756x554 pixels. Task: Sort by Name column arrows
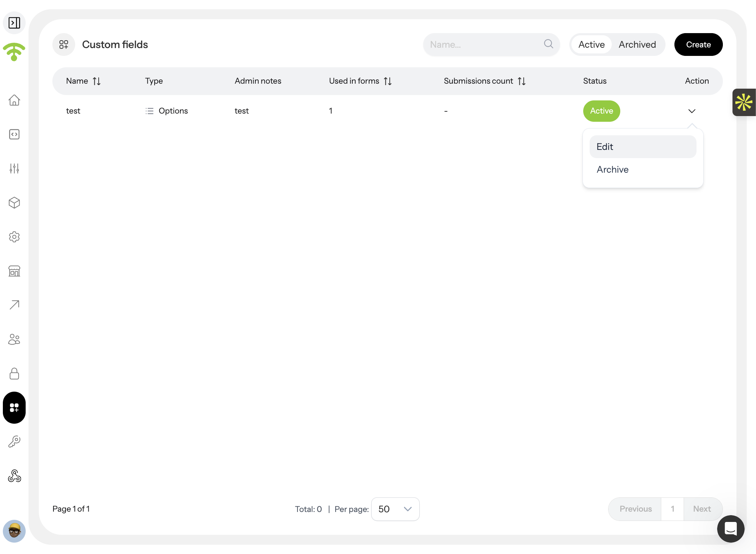tap(97, 81)
